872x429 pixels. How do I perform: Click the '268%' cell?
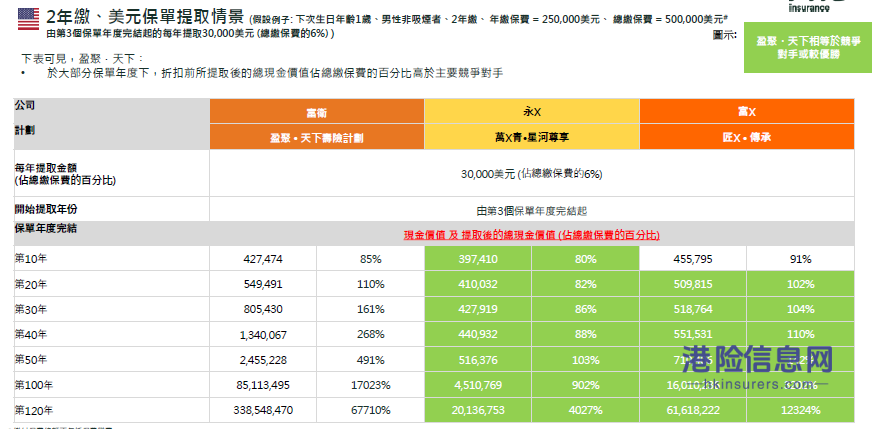[370, 334]
